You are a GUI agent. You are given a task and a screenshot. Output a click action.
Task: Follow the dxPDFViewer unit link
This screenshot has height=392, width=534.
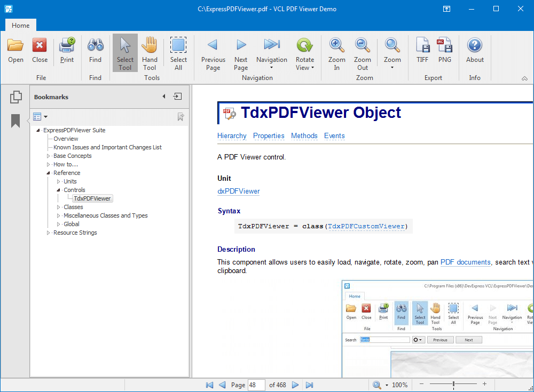tap(238, 191)
